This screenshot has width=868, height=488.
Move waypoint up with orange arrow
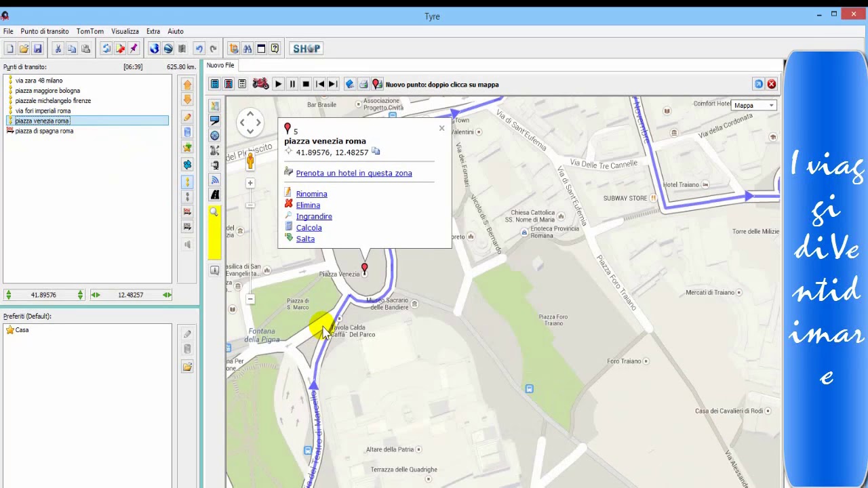(x=188, y=85)
